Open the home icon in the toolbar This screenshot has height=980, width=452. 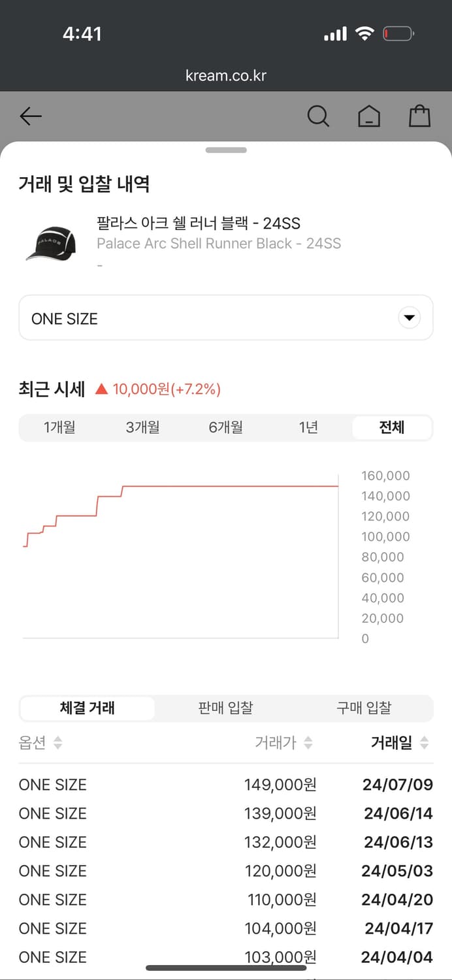pyautogui.click(x=369, y=116)
